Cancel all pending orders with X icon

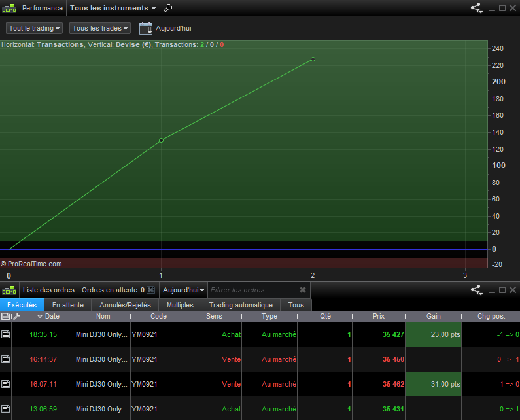click(150, 290)
